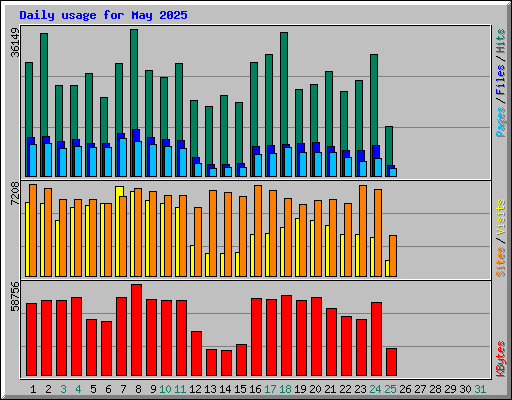Click day label 30 on the x-axis
Screen dimensions: 512x400
click(x=465, y=389)
